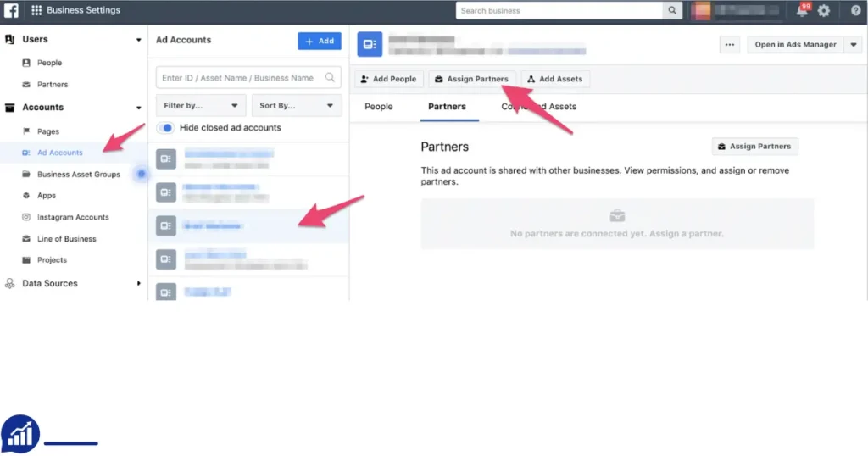Click the Add Assets button
868x456 pixels.
click(x=554, y=79)
